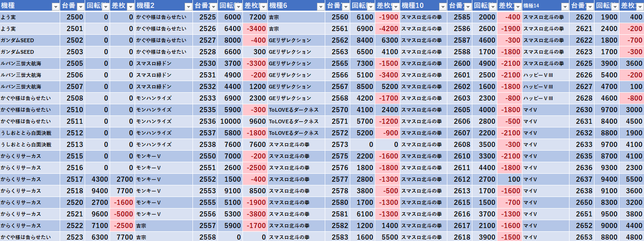Viewport: 644px width, 241px height.
Task: Open the 機種6 column filter dropdown
Action: [320, 6]
